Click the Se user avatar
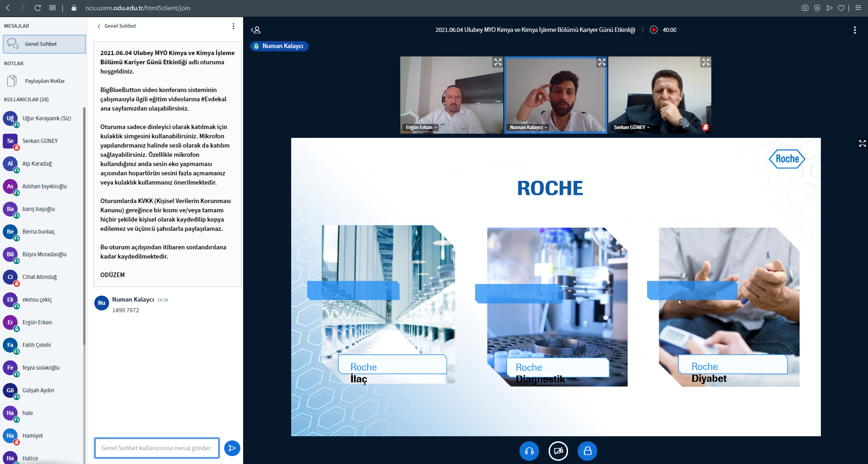868x464 pixels. pyautogui.click(x=10, y=141)
